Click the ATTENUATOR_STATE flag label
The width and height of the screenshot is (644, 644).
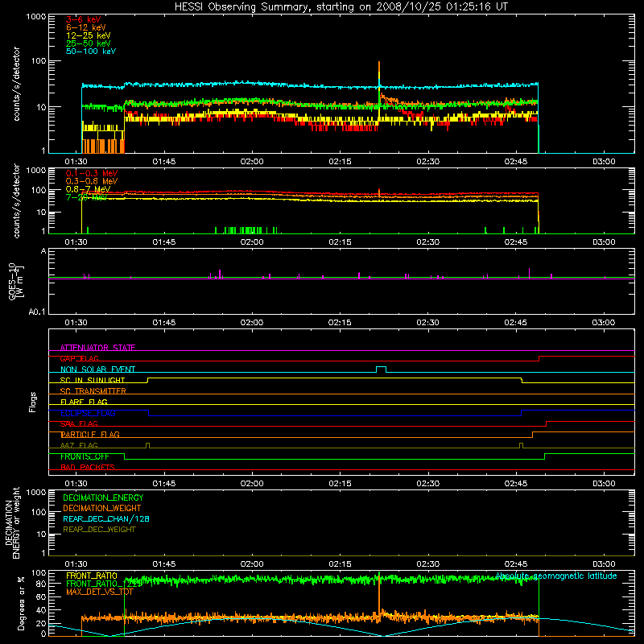(97, 348)
